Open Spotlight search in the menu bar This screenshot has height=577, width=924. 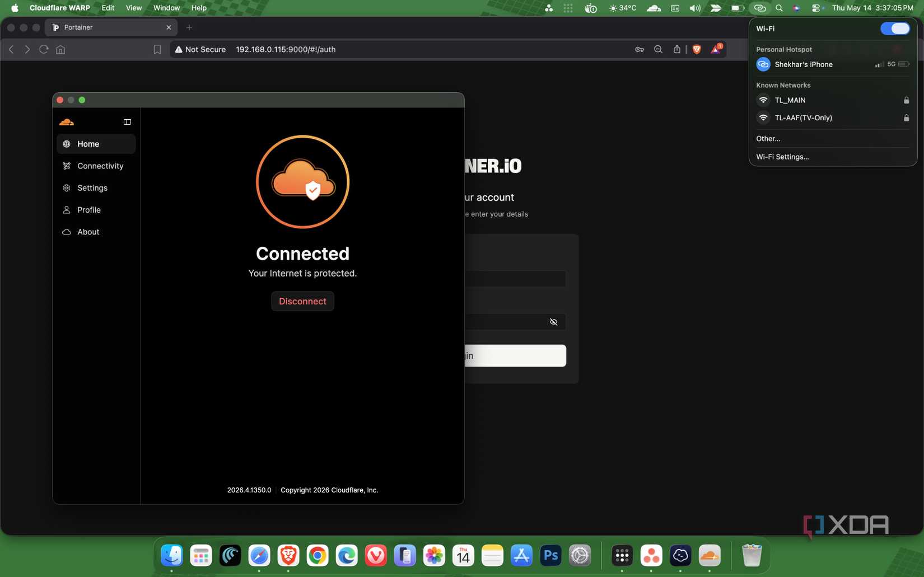point(779,8)
